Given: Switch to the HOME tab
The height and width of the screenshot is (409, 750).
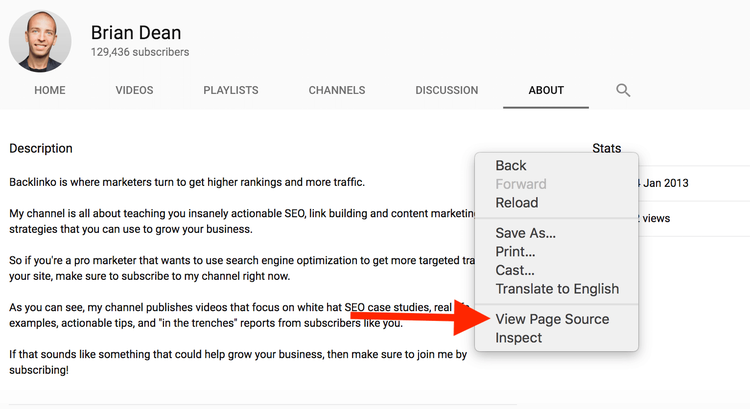Looking at the screenshot, I should pyautogui.click(x=50, y=90).
